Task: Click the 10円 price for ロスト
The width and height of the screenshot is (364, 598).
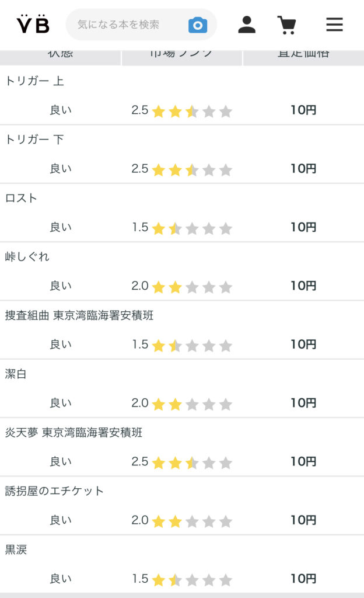Action: coord(303,227)
